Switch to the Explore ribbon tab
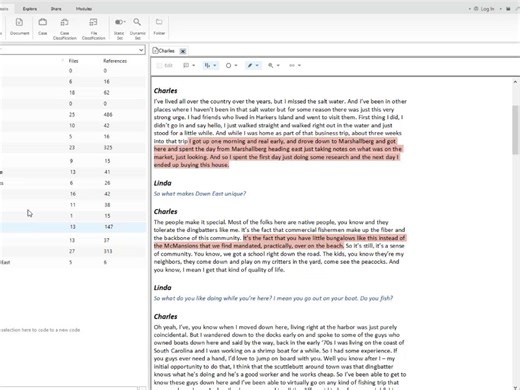Viewport: 520px width, 390px height. pyautogui.click(x=30, y=9)
